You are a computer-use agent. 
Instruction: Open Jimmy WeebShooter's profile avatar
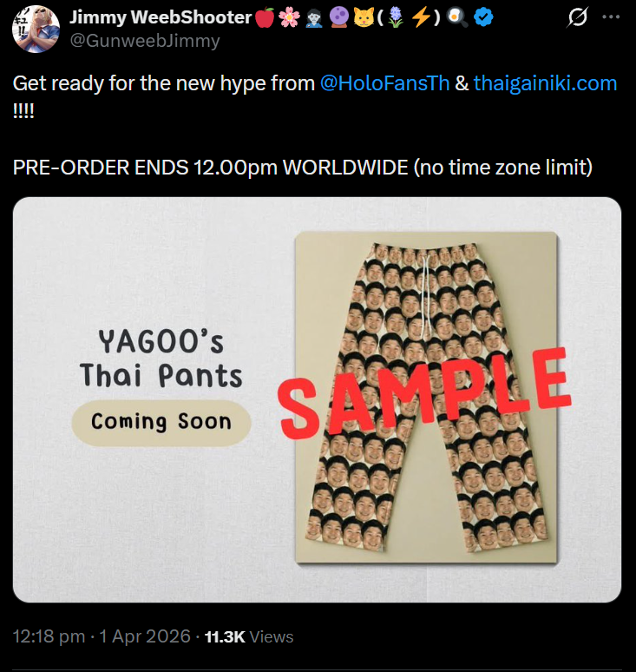(36, 29)
